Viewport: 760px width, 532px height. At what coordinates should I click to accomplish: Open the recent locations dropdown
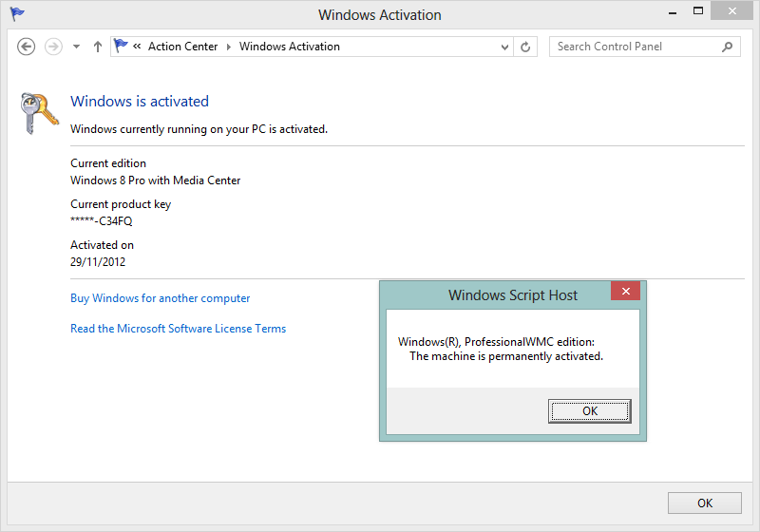[76, 47]
